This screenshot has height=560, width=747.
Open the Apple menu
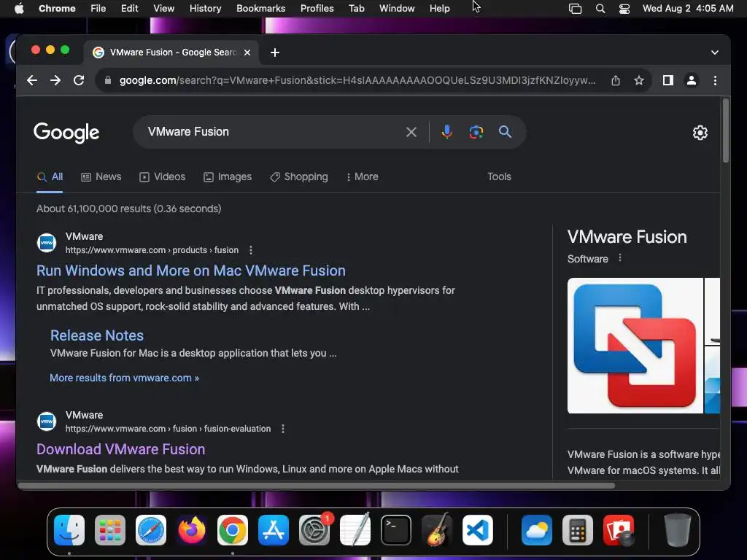pyautogui.click(x=19, y=8)
